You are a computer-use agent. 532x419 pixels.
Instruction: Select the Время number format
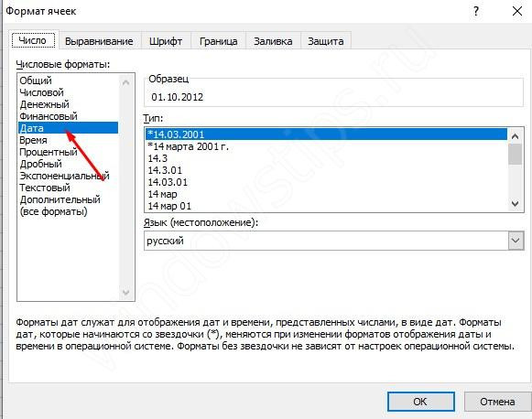pos(33,140)
